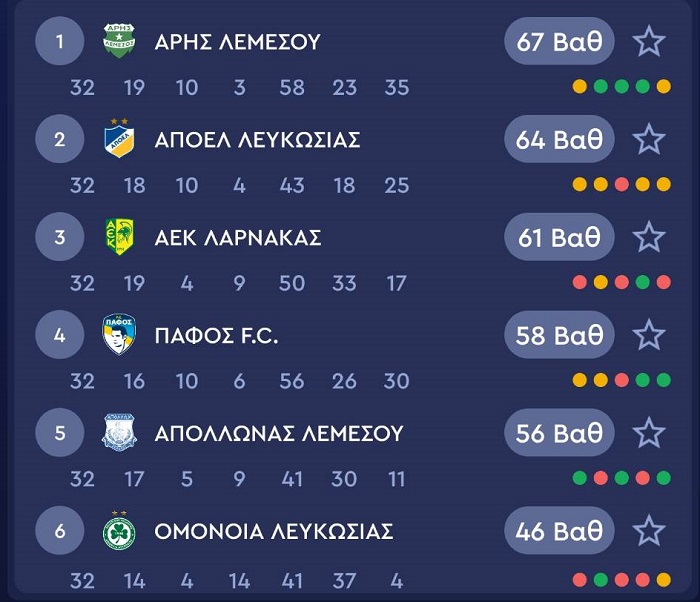Image resolution: width=700 pixels, height=602 pixels.
Task: Click the ΑΠΟΕΛ ΛΕΥΚΩΣΙΑΣ club crest
Action: pyautogui.click(x=119, y=140)
